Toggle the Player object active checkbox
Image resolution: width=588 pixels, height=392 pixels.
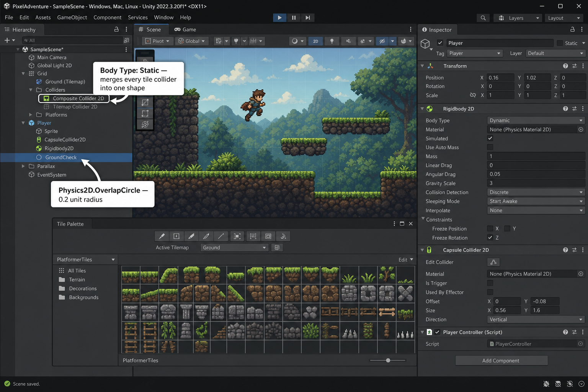(x=440, y=43)
